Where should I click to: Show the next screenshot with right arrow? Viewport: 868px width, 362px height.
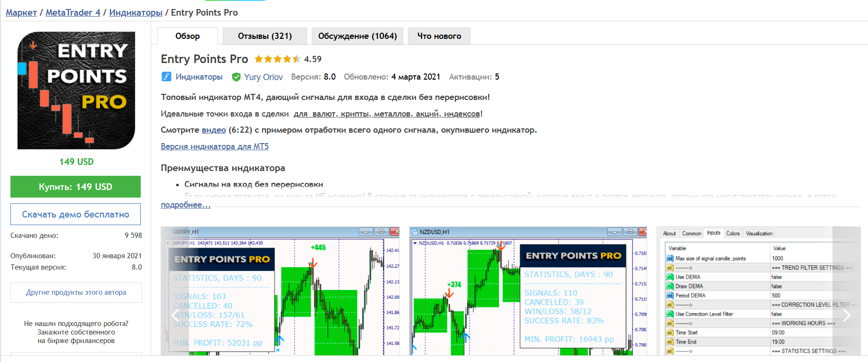[847, 315]
